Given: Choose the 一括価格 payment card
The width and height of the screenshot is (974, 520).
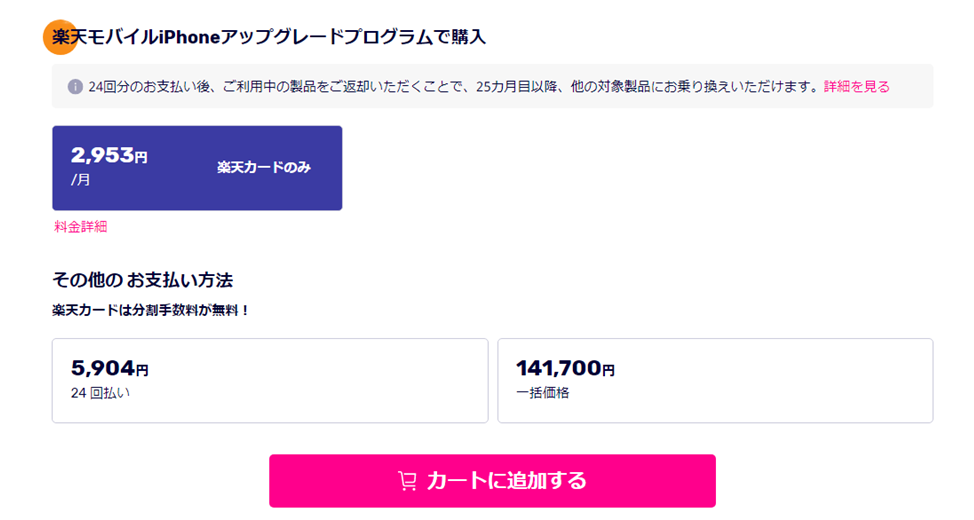Looking at the screenshot, I should [715, 381].
